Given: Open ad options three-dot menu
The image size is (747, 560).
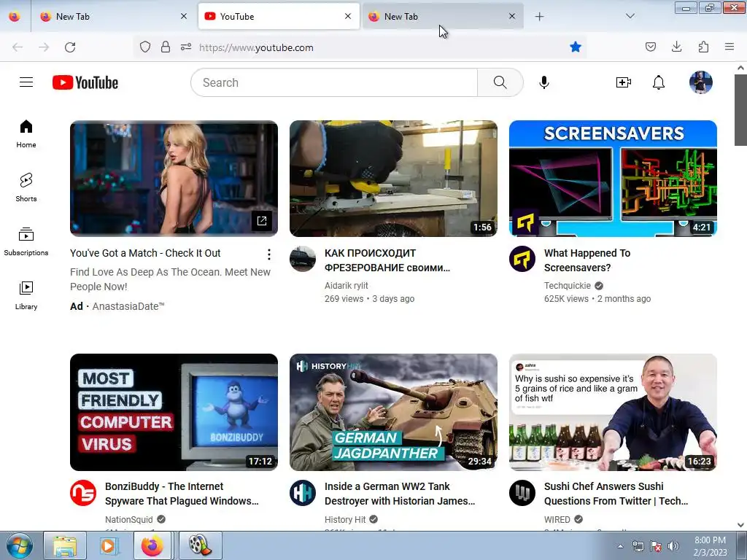Looking at the screenshot, I should [x=269, y=254].
